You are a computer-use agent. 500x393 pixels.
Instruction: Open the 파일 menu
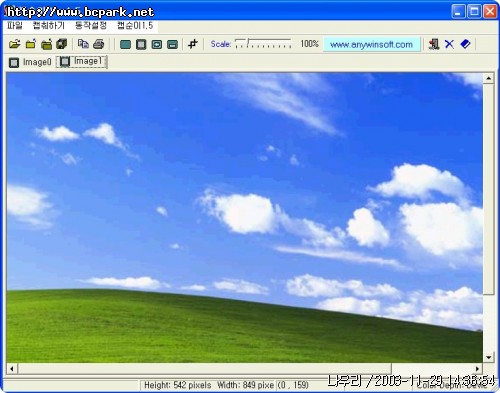tap(15, 26)
